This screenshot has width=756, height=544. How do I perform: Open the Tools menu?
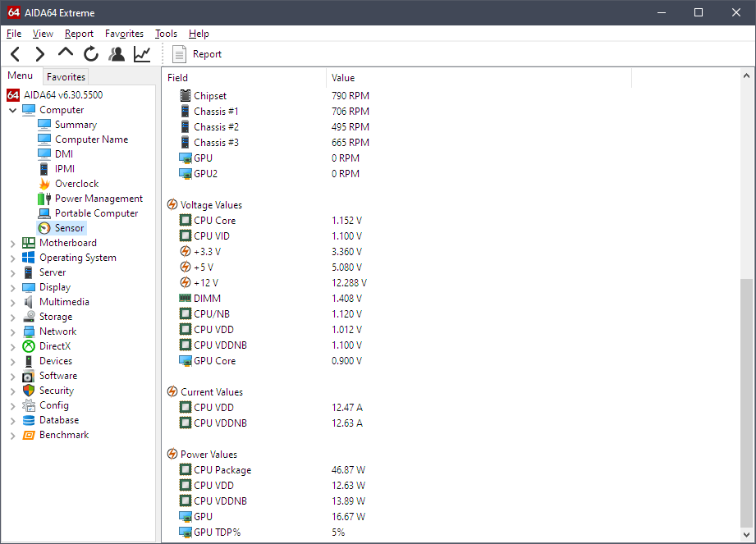coord(166,34)
